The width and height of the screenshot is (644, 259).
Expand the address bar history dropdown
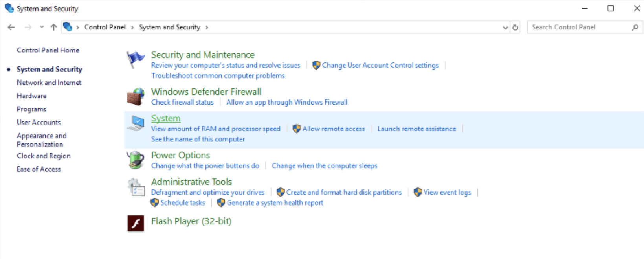[x=505, y=28]
